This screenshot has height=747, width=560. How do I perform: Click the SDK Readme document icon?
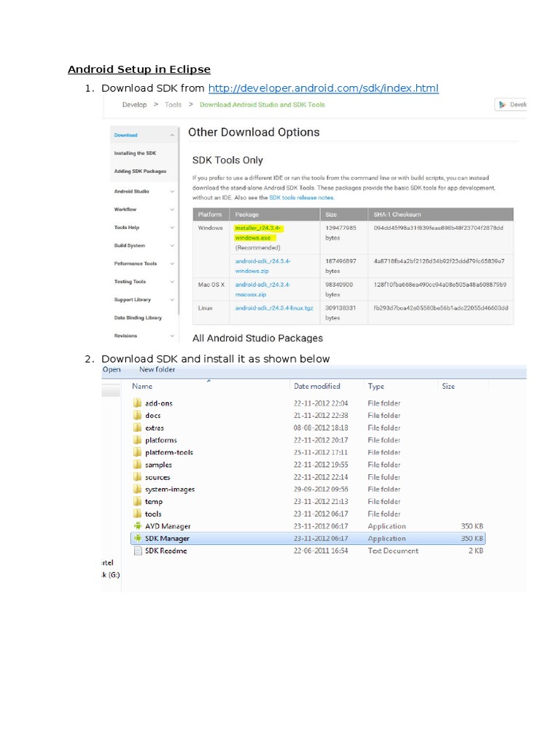[x=138, y=551]
